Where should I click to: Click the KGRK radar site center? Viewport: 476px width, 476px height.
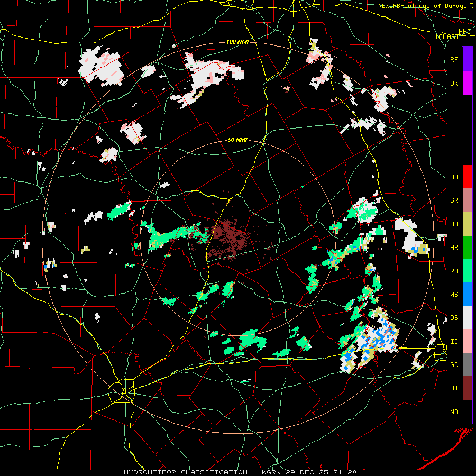point(239,237)
